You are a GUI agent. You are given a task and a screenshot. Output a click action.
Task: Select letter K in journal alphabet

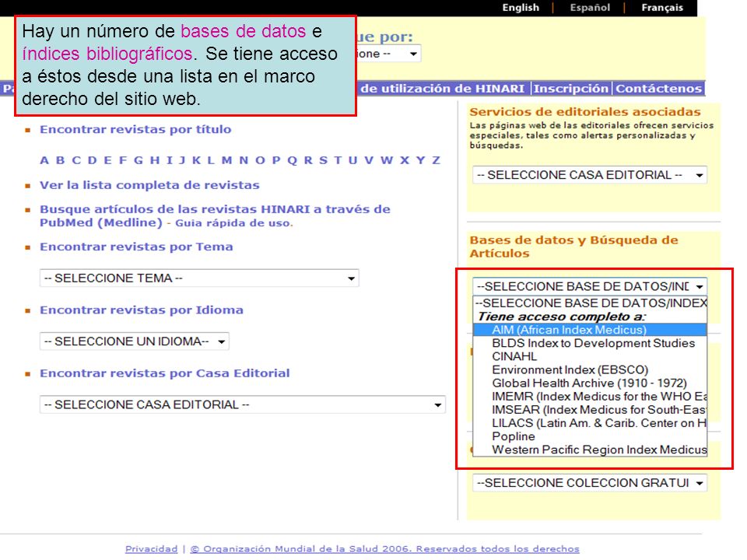pos(196,160)
